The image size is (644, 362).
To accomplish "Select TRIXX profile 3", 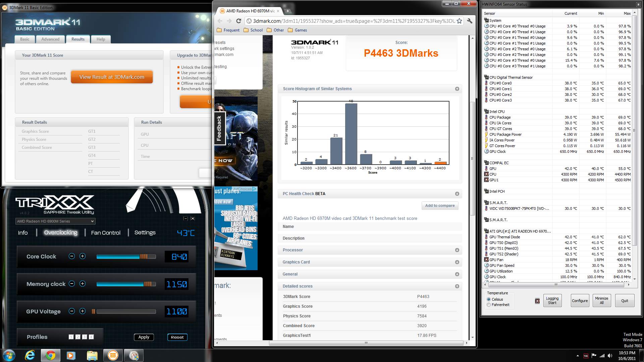I will point(85,337).
